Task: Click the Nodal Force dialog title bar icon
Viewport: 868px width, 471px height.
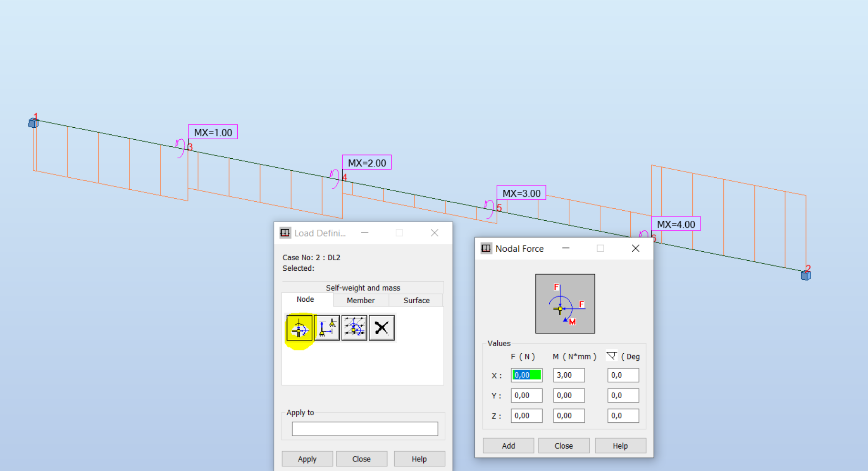Action: pyautogui.click(x=486, y=248)
